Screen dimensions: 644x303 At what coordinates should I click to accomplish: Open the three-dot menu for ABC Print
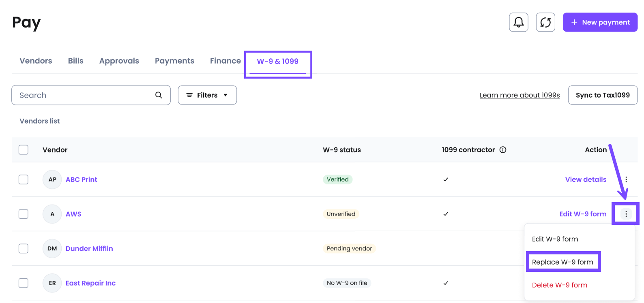(x=626, y=179)
